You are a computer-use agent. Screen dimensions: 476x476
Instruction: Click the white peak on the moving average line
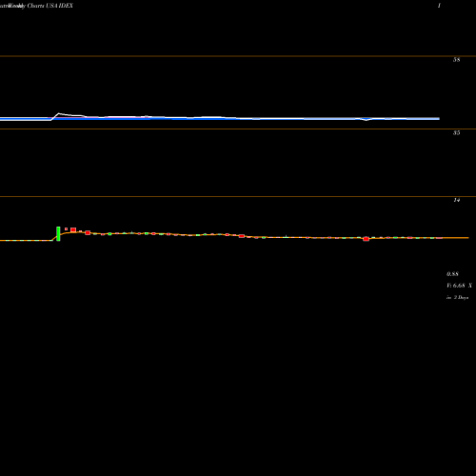click(59, 113)
